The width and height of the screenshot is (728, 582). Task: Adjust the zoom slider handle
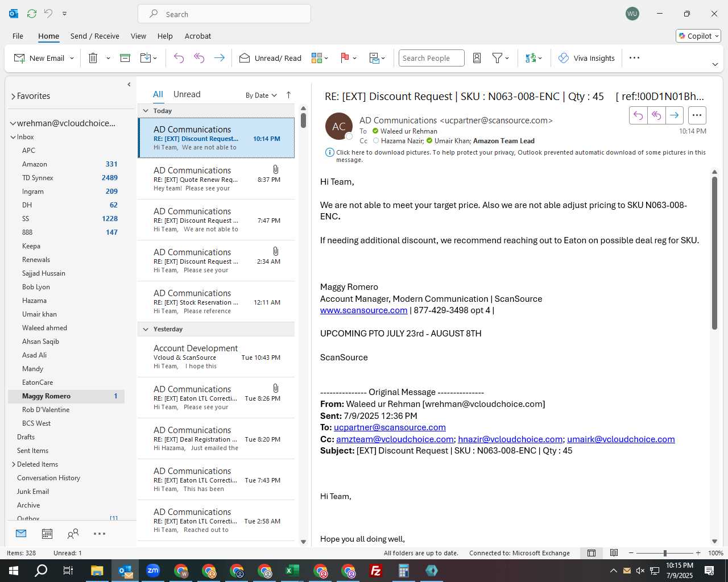pos(665,553)
